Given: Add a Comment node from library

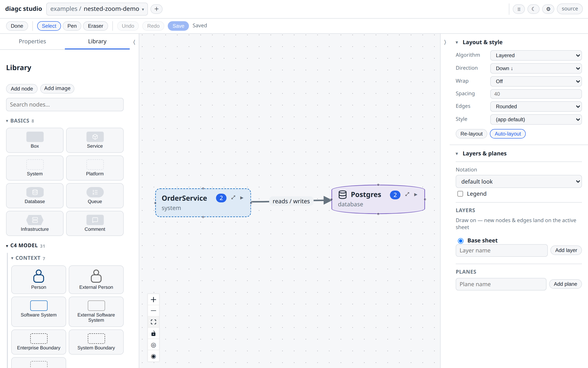Looking at the screenshot, I should [95, 223].
